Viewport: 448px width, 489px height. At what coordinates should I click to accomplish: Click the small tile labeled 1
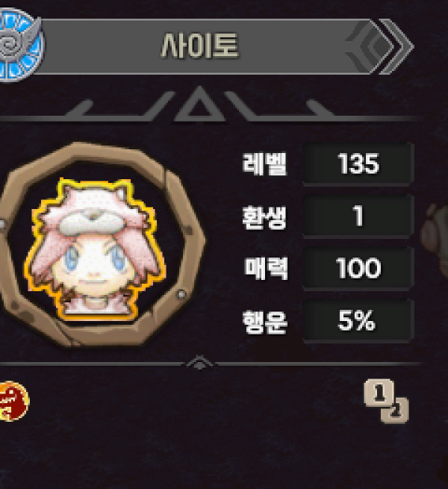point(379,393)
